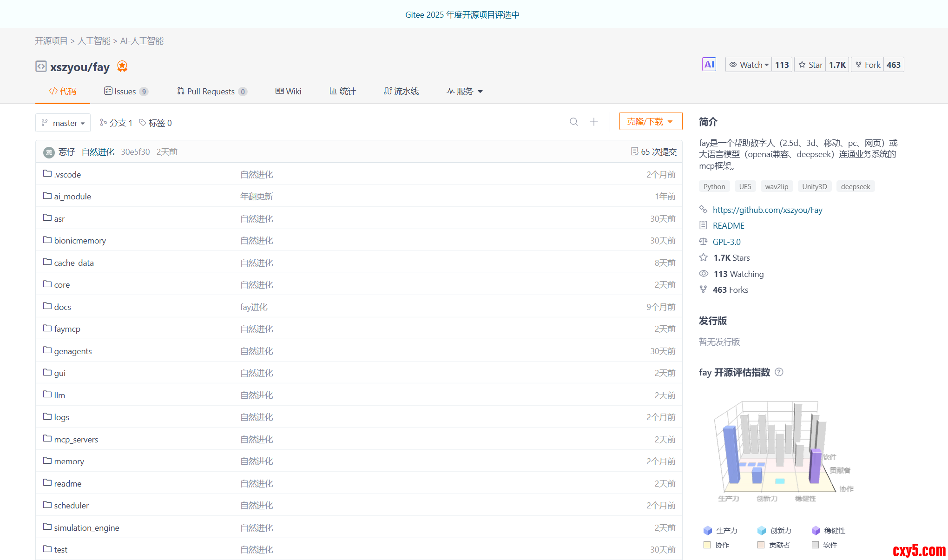Click the plus icon to add file
This screenshot has width=948, height=560.
[x=594, y=122]
